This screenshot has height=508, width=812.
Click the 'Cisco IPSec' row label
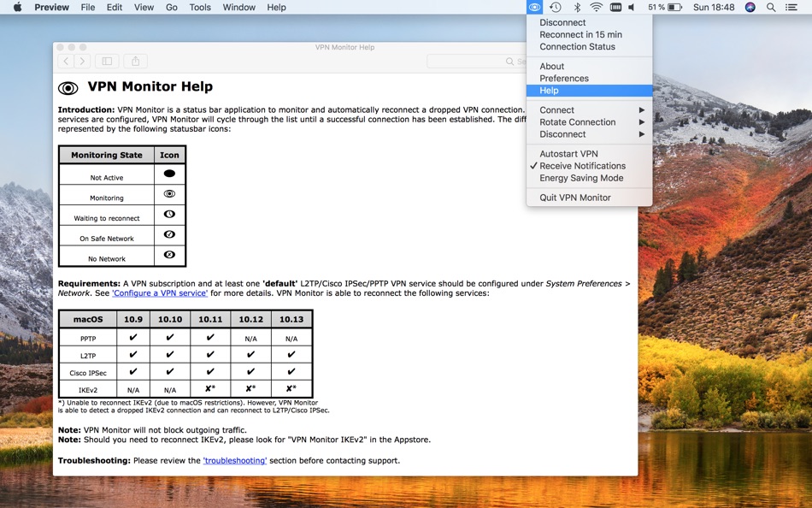(88, 373)
